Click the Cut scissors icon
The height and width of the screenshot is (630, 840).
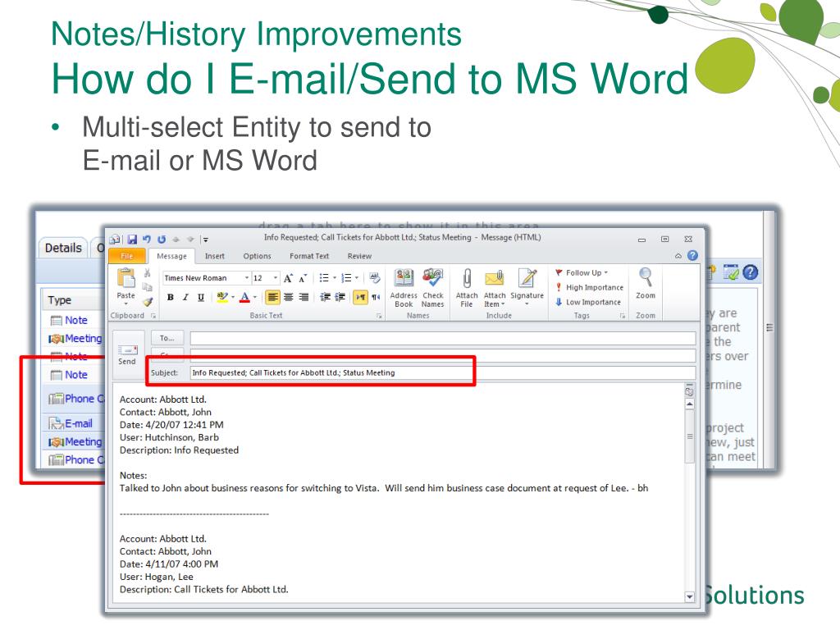pos(148,273)
